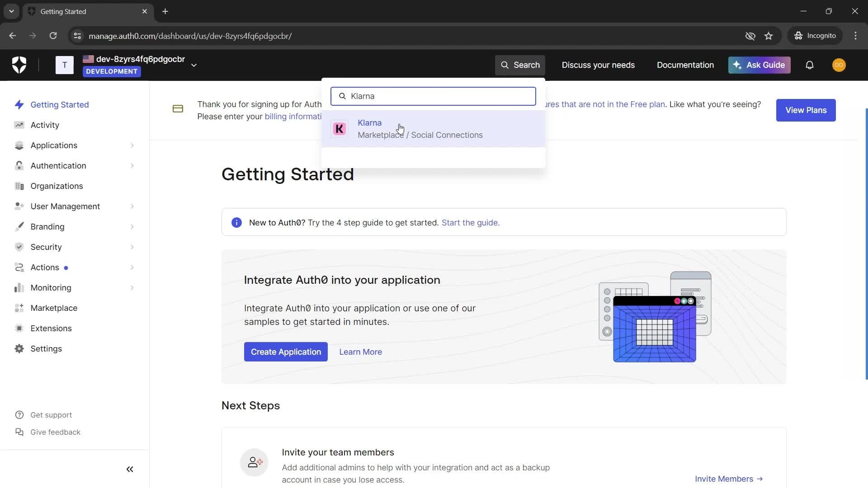Click the Settings gear icon
This screenshot has height=488, width=868.
19,349
